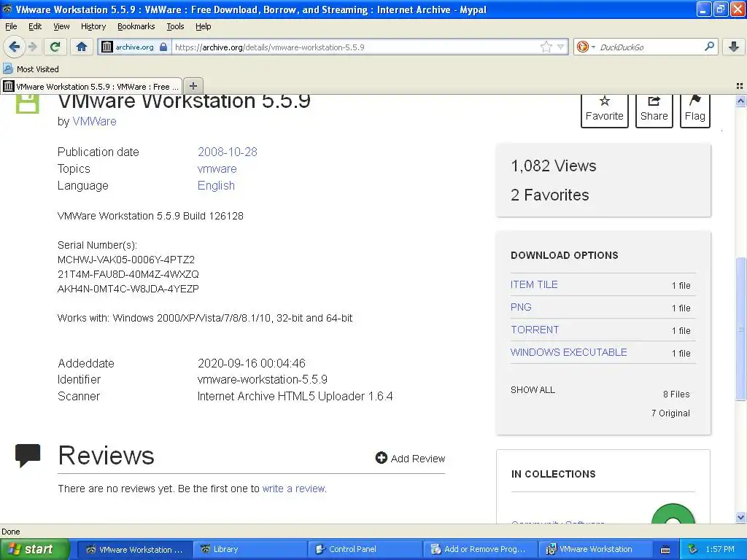The width and height of the screenshot is (747, 560).
Task: Click the List all tabs icon
Action: (740, 86)
